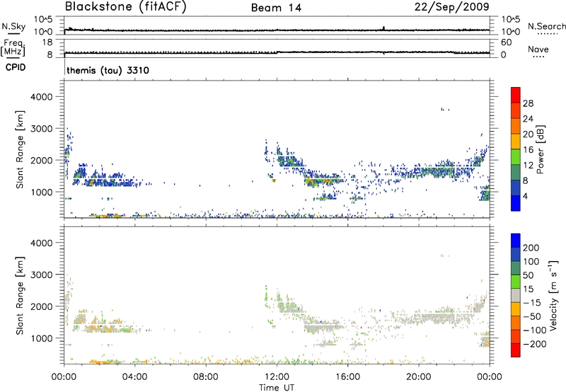Click the "Velocity [m s-1]" color bar title
The height and width of the screenshot is (392, 566).
(x=553, y=295)
